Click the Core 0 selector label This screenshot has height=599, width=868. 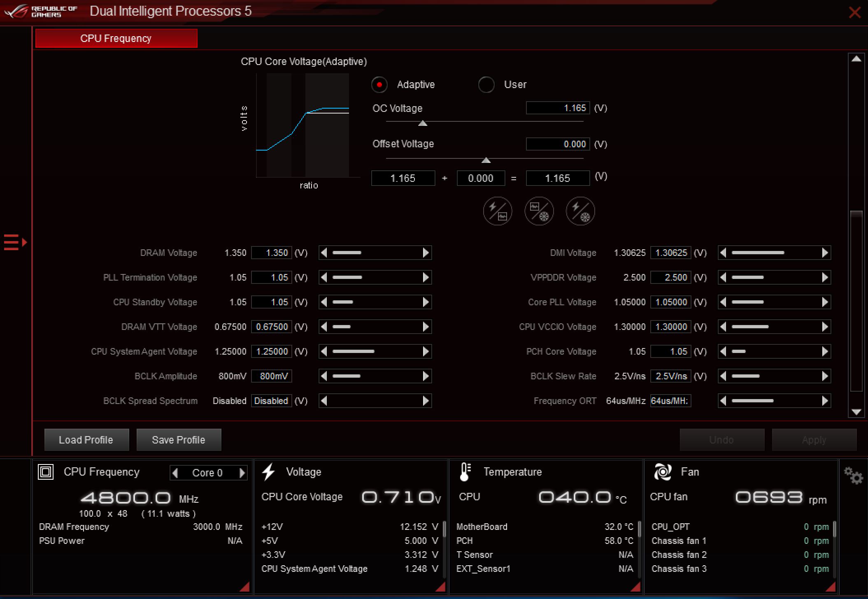pos(207,473)
